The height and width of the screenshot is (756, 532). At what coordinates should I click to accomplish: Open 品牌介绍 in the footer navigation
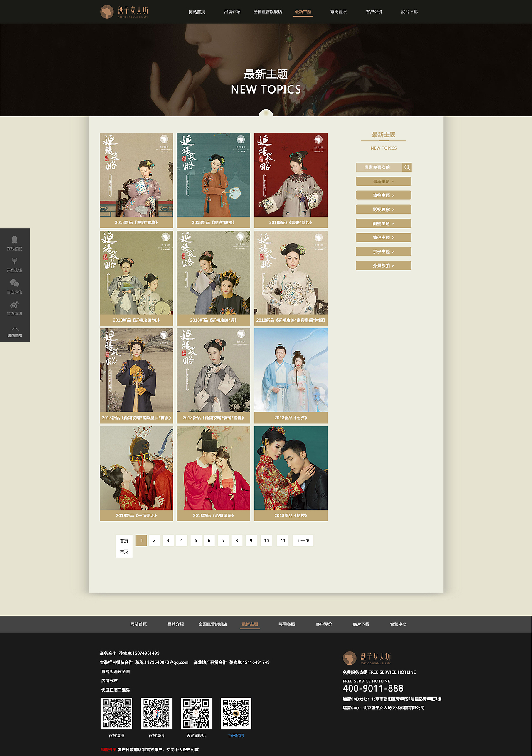pyautogui.click(x=175, y=624)
